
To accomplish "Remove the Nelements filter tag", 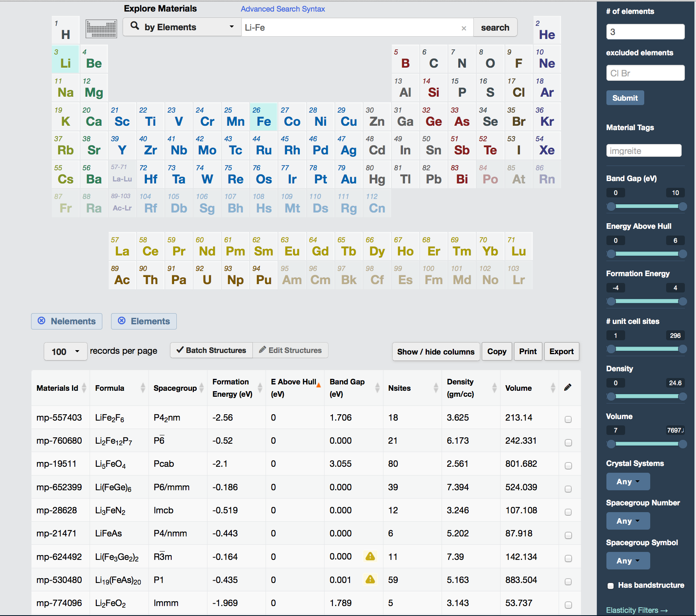I will click(41, 321).
